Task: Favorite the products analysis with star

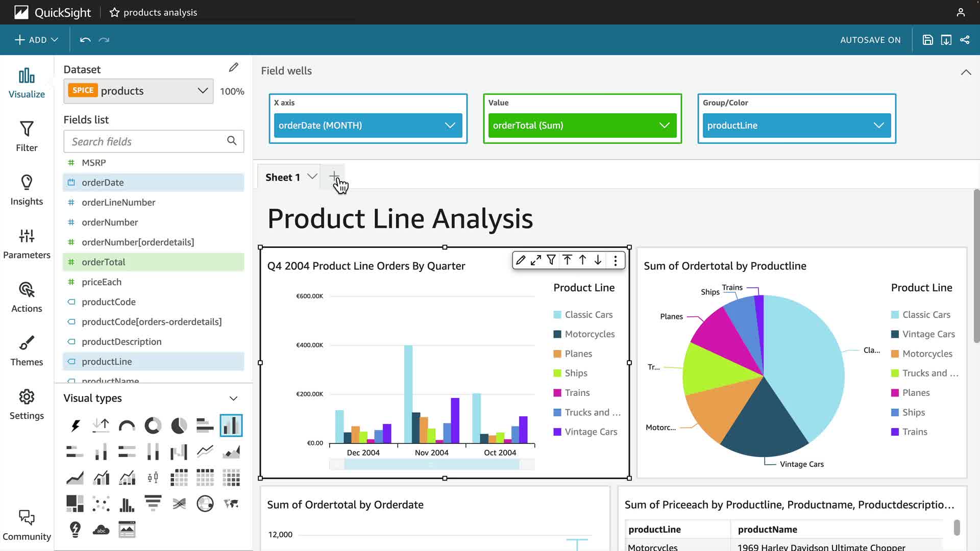Action: coord(114,12)
